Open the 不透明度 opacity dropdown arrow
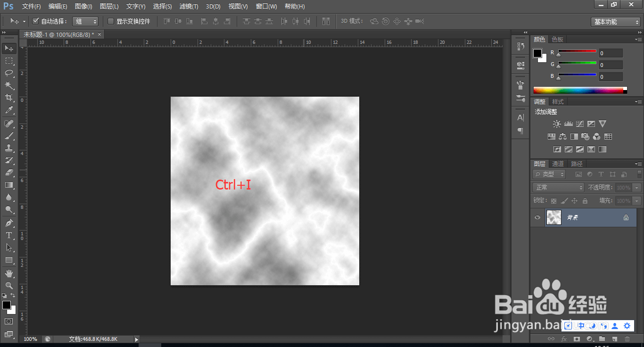The image size is (644, 347). [637, 188]
